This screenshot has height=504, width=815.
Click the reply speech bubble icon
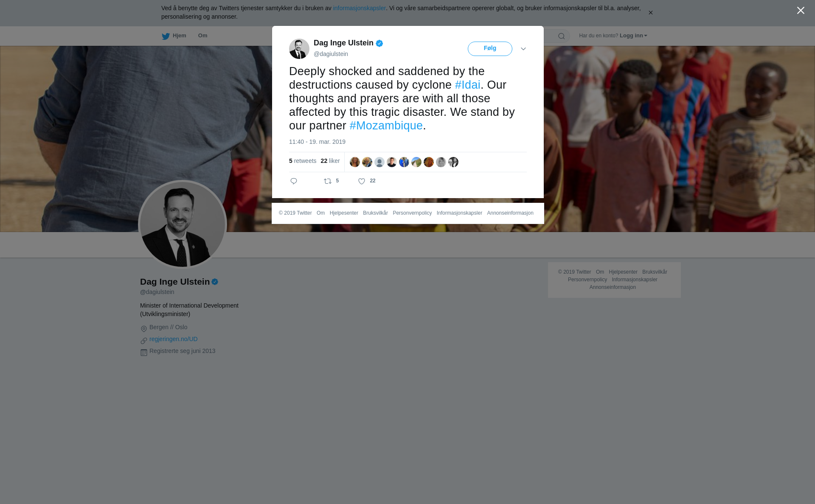(294, 181)
